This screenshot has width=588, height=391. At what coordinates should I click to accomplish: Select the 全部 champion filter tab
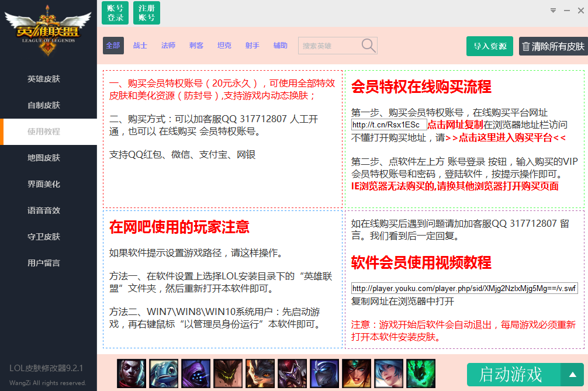tap(113, 46)
